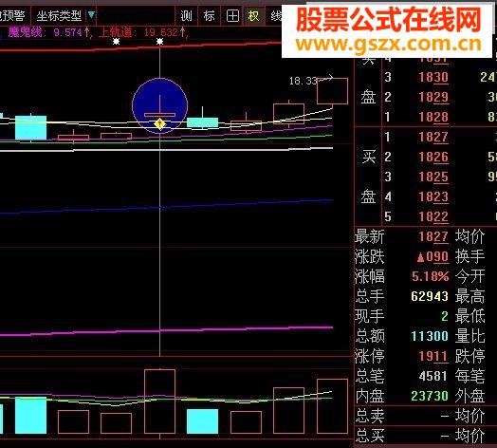Click buy level 2 price 1826
The height and width of the screenshot is (448, 497).
433,157
